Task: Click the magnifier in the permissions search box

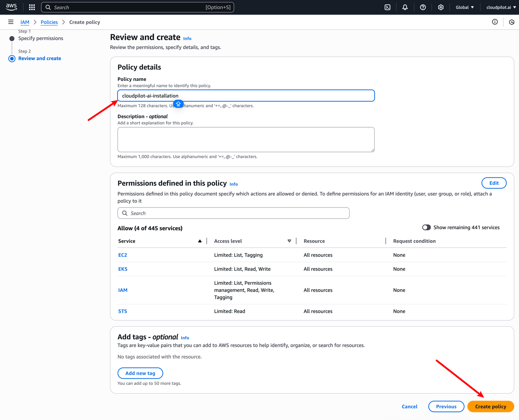Action: point(125,213)
